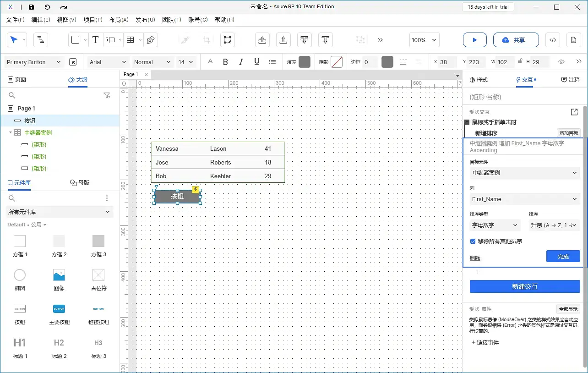Viewport: 588px width, 373px height.
Task: Click the Save icon in title bar
Action: point(31,7)
